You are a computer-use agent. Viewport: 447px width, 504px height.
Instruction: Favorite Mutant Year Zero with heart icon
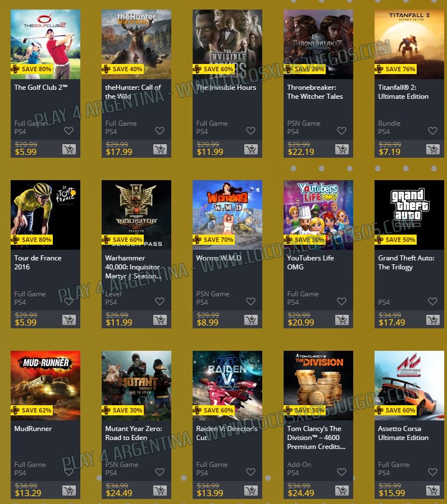pyautogui.click(x=160, y=472)
